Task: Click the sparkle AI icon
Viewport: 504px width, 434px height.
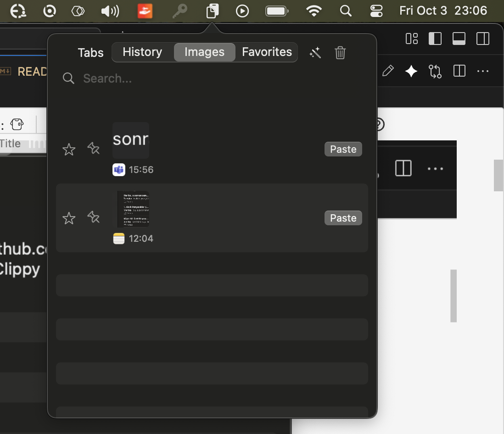Action: [411, 71]
